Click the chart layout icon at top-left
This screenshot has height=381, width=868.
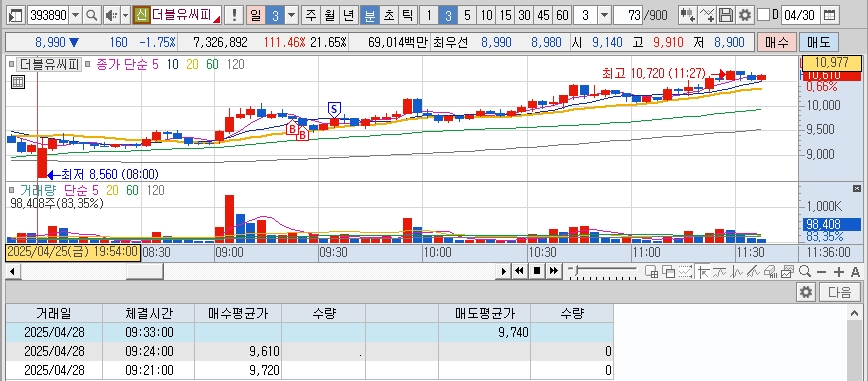pos(17,15)
